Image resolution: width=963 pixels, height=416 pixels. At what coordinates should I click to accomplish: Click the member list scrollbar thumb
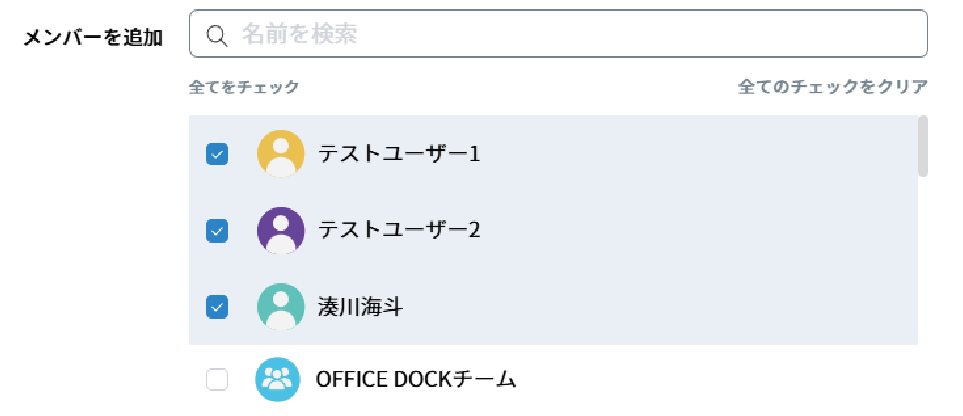coord(922,146)
